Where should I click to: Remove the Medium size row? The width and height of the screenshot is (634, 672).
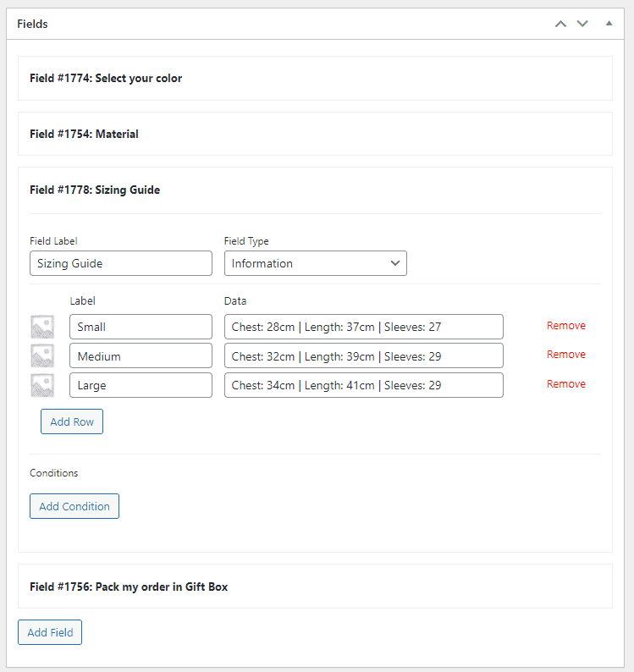coord(565,355)
